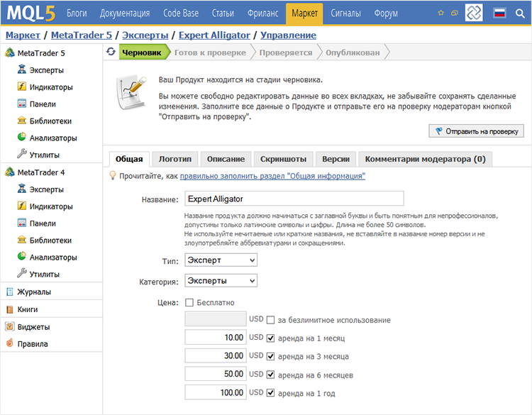Click the MQL5 logo
Screen dimensions: 532x415
[31, 13]
